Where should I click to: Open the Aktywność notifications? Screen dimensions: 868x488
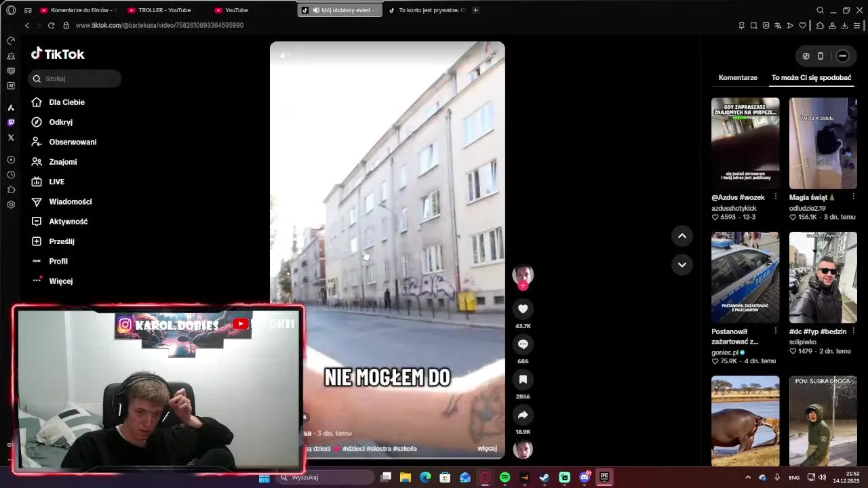[59, 222]
